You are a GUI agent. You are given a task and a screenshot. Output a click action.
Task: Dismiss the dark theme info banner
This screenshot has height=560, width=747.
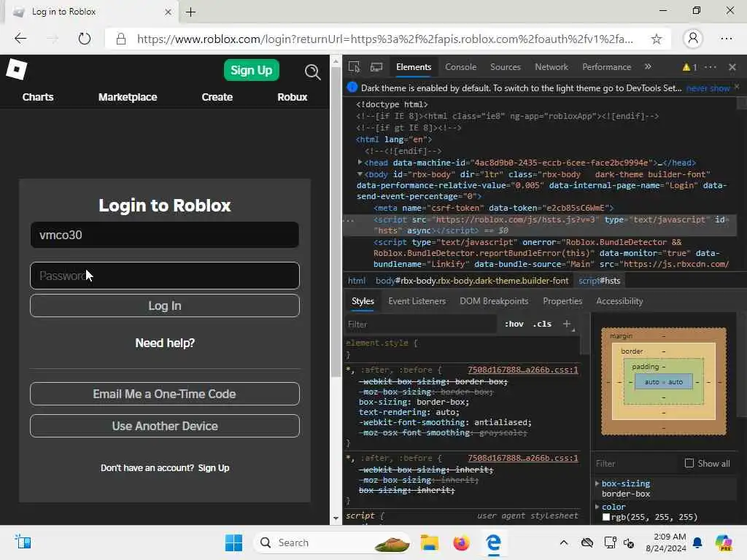[x=737, y=87]
